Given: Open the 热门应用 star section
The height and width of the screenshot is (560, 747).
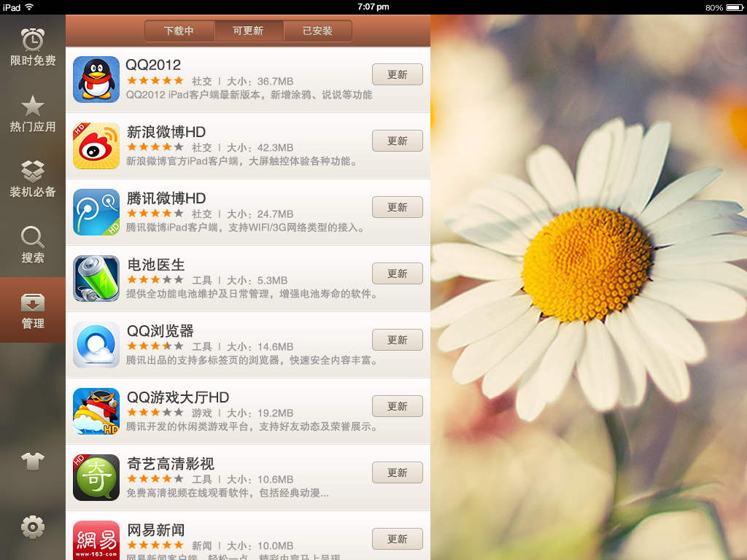Looking at the screenshot, I should [32, 113].
